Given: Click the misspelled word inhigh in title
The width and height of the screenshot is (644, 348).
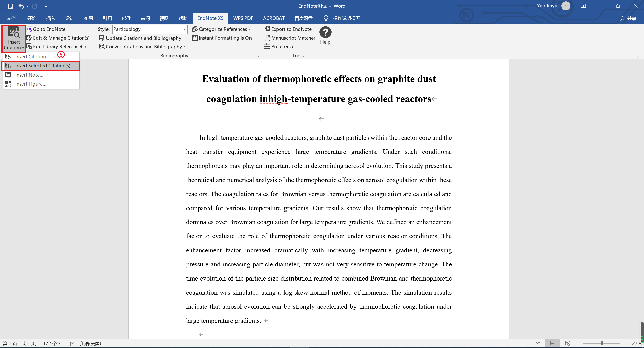Looking at the screenshot, I should pos(273,99).
